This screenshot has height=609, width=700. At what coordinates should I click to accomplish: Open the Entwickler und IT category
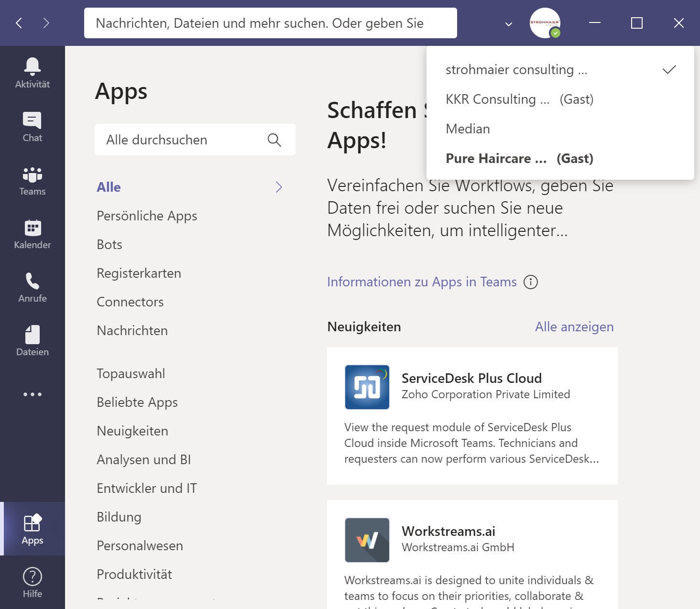[x=147, y=489]
